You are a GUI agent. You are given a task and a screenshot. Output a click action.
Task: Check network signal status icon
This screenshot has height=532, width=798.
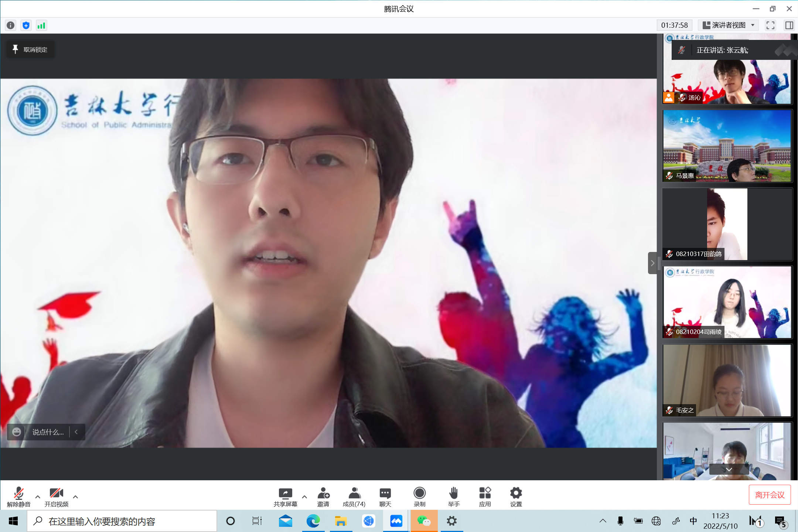click(x=41, y=25)
